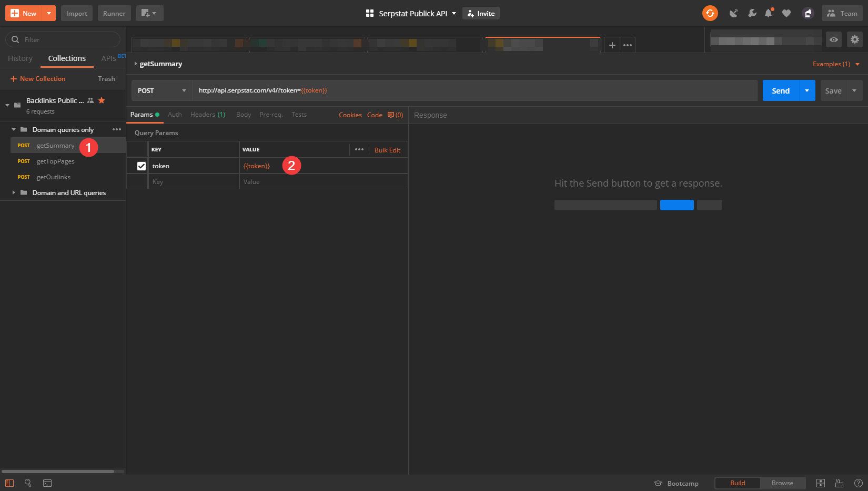
Task: Open the comments icon (0)
Action: pyautogui.click(x=395, y=115)
